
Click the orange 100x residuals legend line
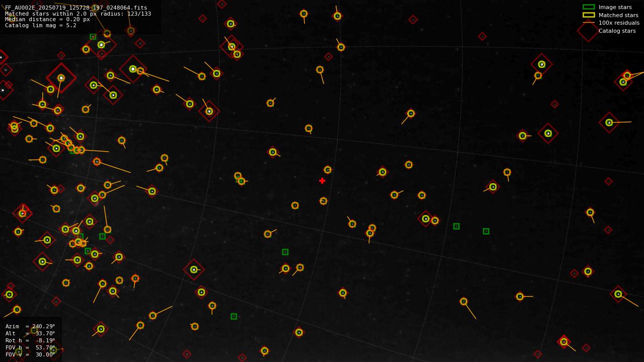tap(589, 23)
